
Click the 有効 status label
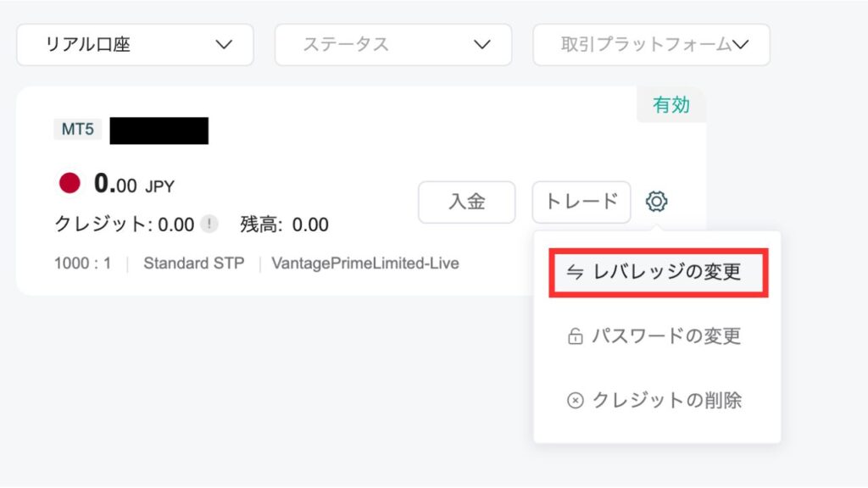(671, 104)
